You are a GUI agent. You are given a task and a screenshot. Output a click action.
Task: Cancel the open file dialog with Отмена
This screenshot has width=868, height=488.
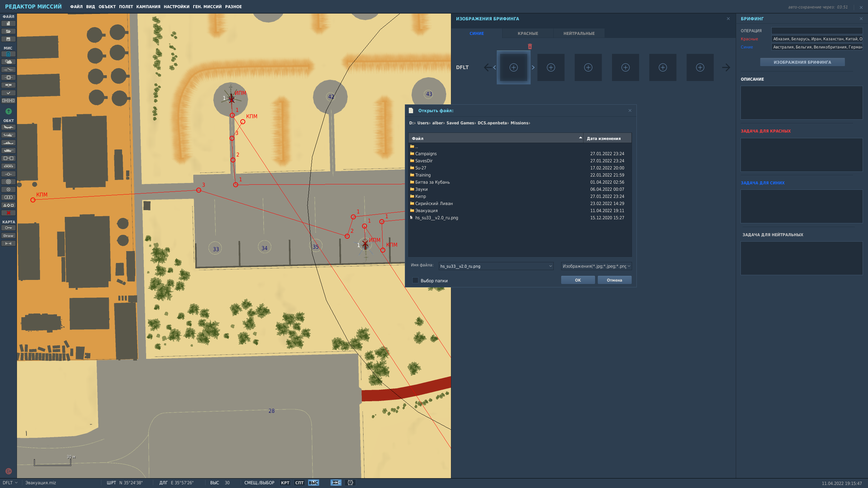point(614,280)
